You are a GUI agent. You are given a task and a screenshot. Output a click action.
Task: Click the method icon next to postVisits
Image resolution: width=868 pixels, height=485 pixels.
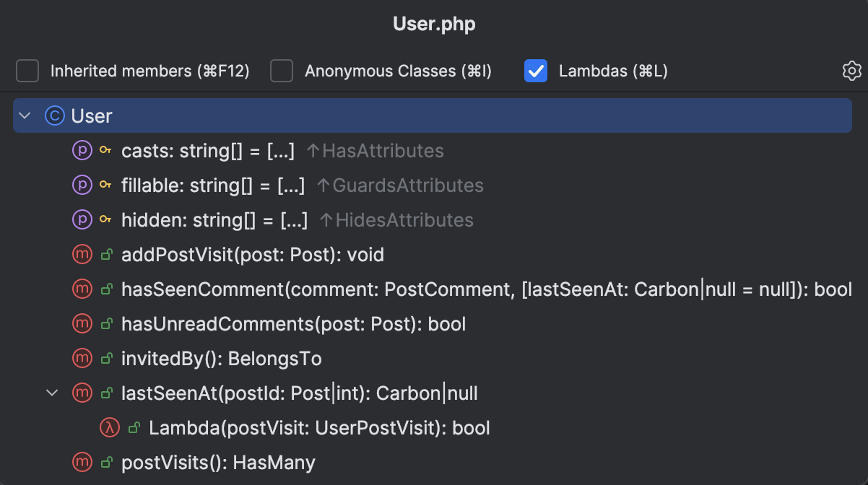(82, 462)
